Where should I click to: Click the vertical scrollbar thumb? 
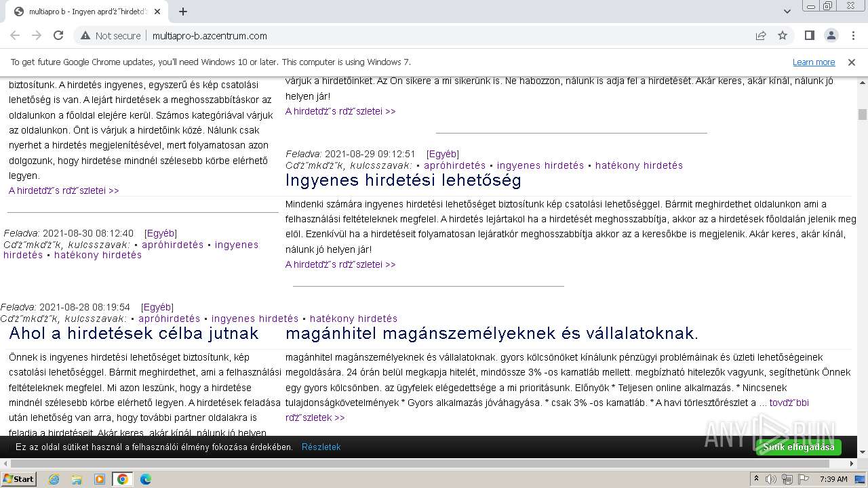tap(863, 115)
